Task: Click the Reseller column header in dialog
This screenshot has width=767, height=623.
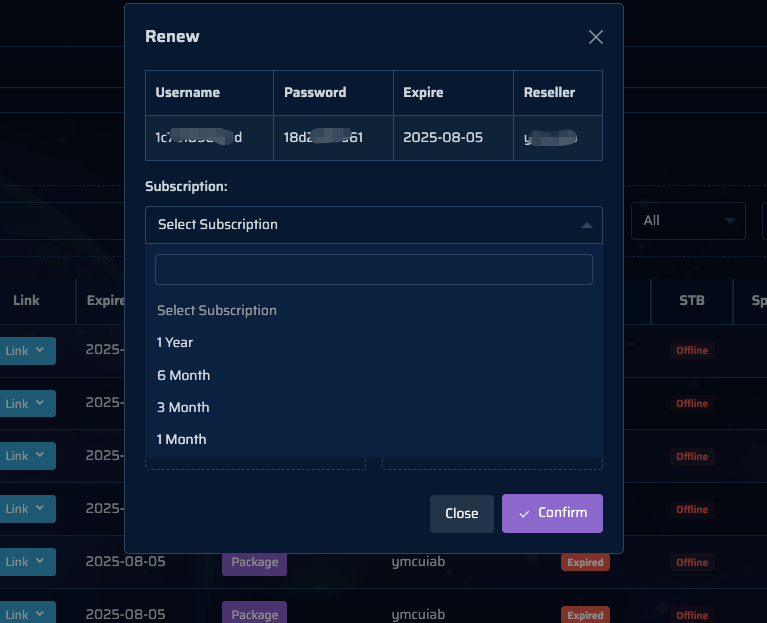Action: click(x=558, y=93)
